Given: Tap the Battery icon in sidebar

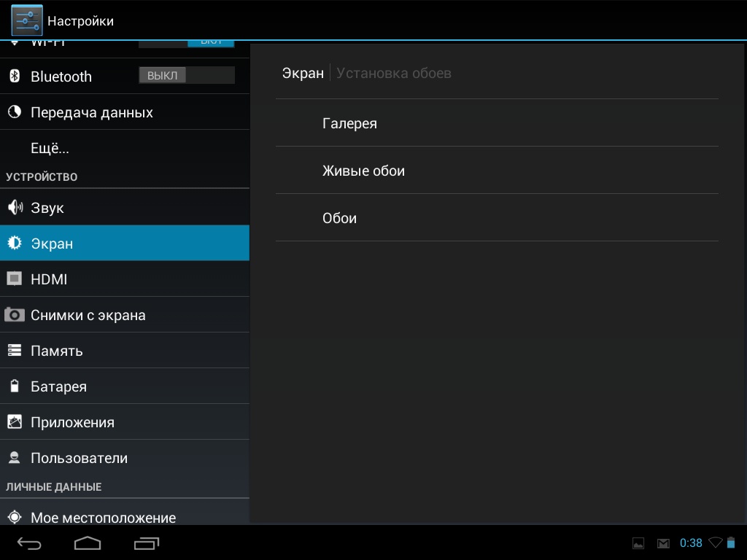Looking at the screenshot, I should [15, 386].
